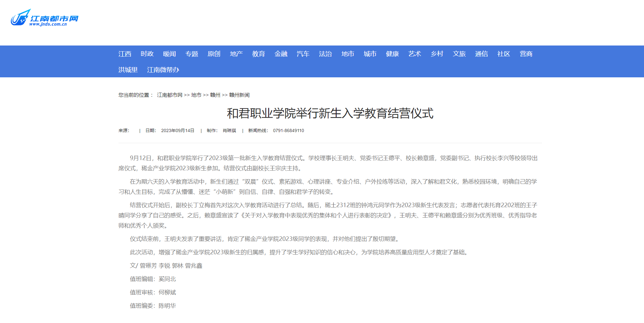Click the 江南都市网 site logo
Viewport: 644px width, 323px height.
tap(45, 18)
